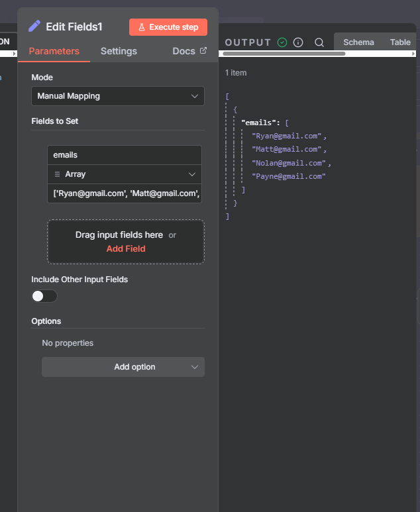
Task: Open search with the magnifier icon
Action: point(319,42)
